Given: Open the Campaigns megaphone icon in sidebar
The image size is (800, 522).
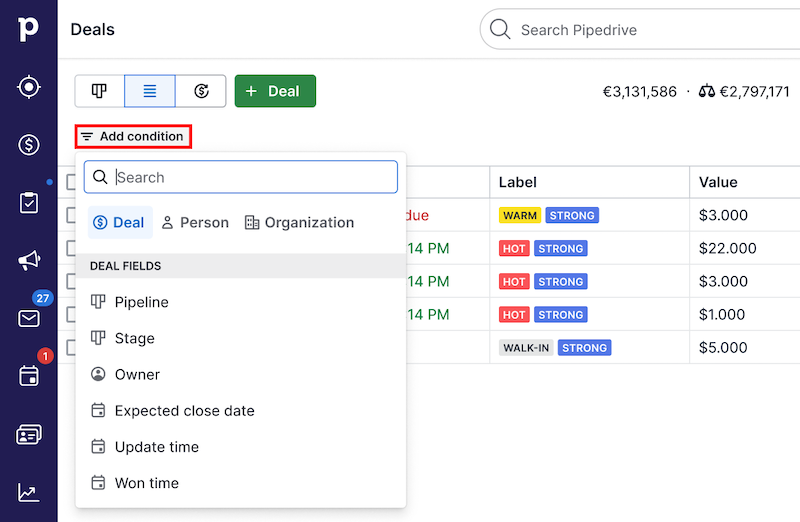Looking at the screenshot, I should click(29, 261).
